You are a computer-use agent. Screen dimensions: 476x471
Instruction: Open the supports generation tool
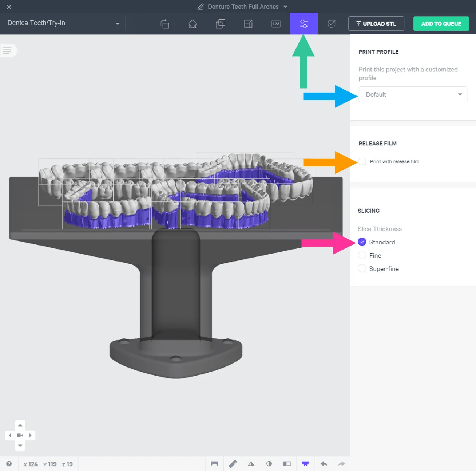coord(193,24)
